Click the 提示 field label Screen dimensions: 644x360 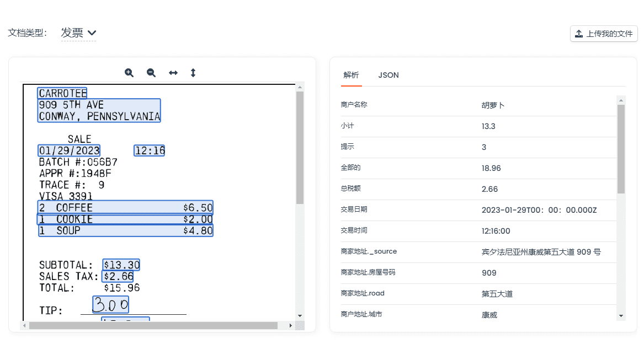pyautogui.click(x=348, y=147)
